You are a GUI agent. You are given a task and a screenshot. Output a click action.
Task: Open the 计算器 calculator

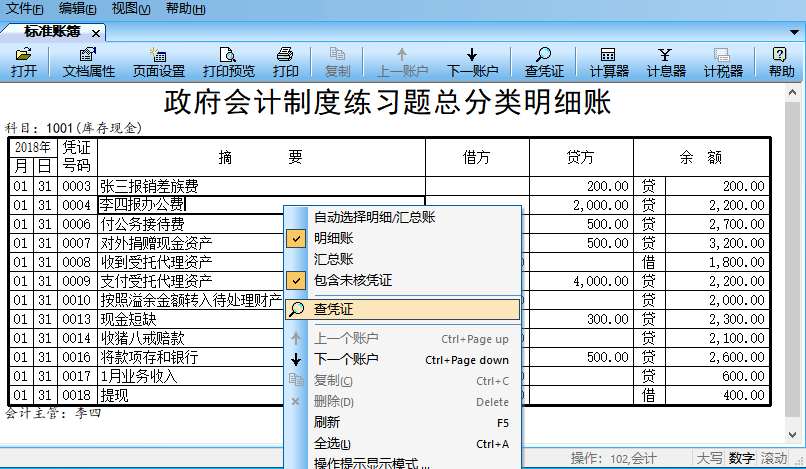609,62
